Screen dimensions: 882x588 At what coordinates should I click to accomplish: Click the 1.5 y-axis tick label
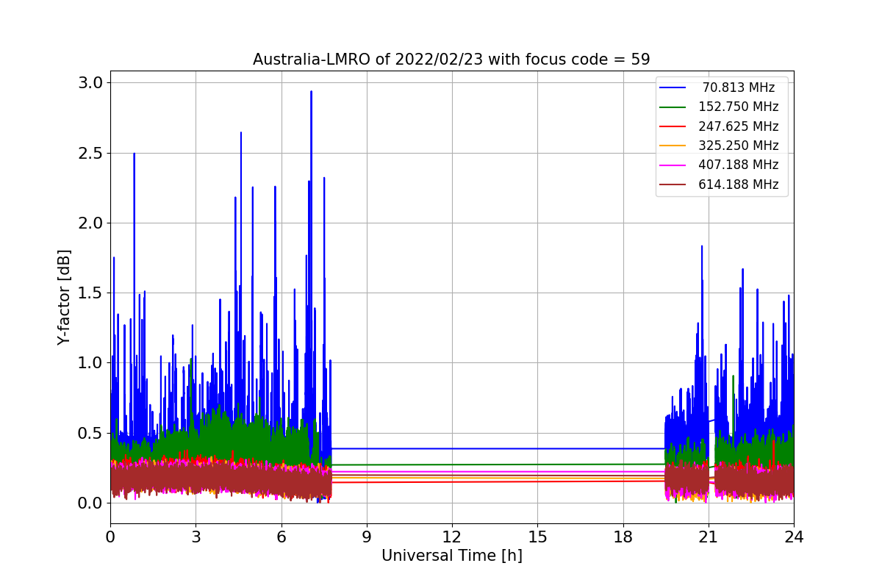click(x=90, y=293)
